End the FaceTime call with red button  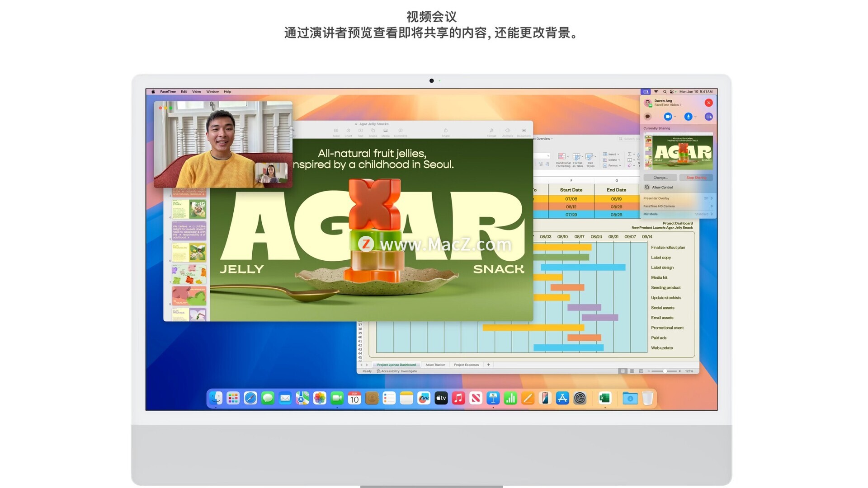tap(708, 103)
